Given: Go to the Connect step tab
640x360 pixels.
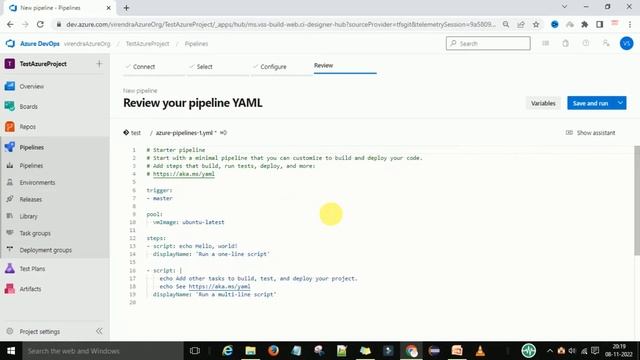Looking at the screenshot, I should 144,67.
